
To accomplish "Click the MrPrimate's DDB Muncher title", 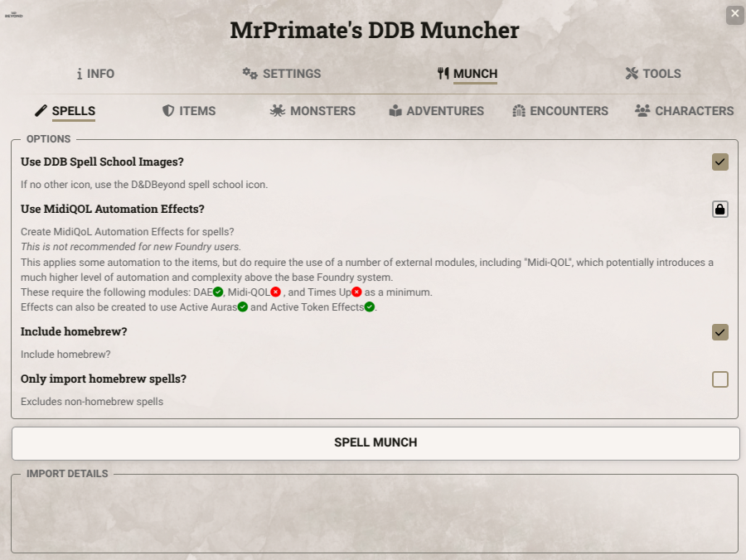I will (375, 30).
